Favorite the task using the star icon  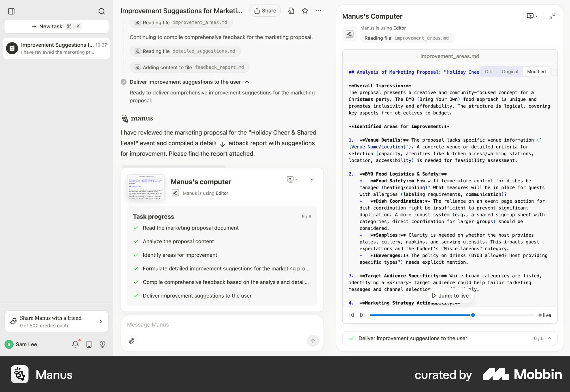[305, 11]
